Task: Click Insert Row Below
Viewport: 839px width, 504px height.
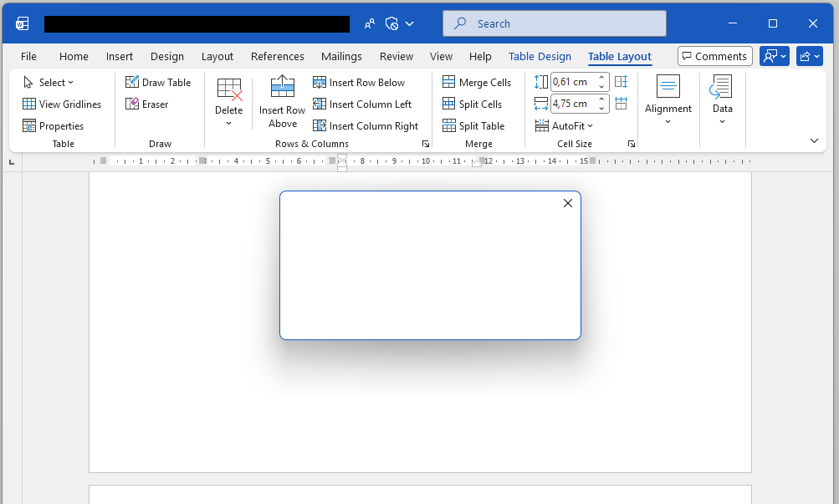Action: click(x=359, y=82)
